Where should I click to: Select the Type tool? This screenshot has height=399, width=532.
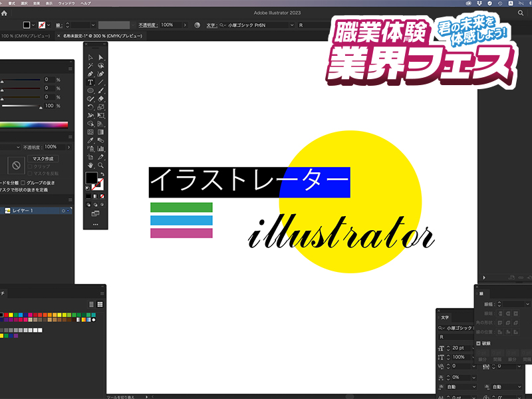click(90, 82)
